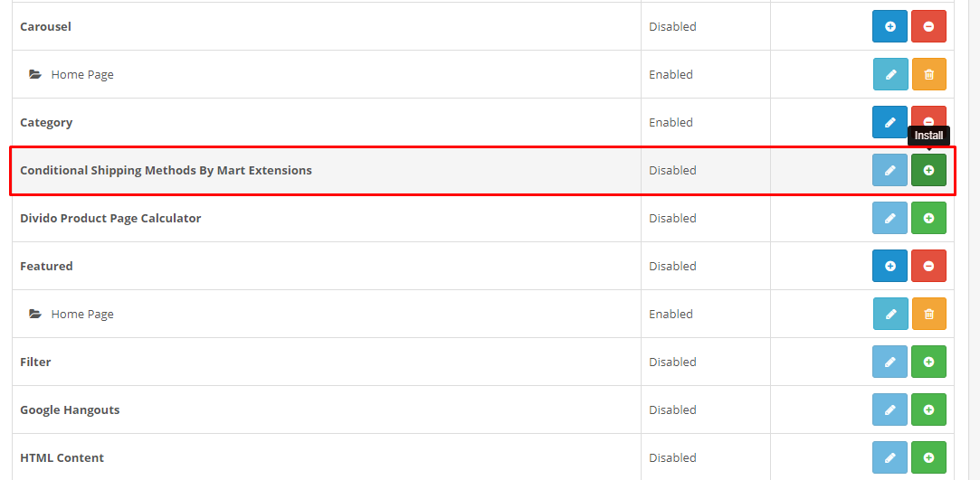Delete Carousel's Home Page module
The height and width of the screenshot is (480, 980).
pos(928,74)
